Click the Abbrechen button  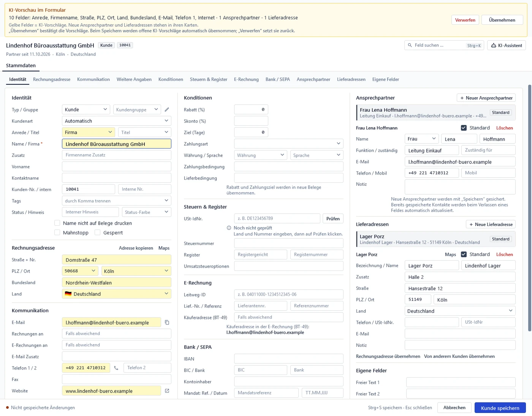click(x=454, y=408)
